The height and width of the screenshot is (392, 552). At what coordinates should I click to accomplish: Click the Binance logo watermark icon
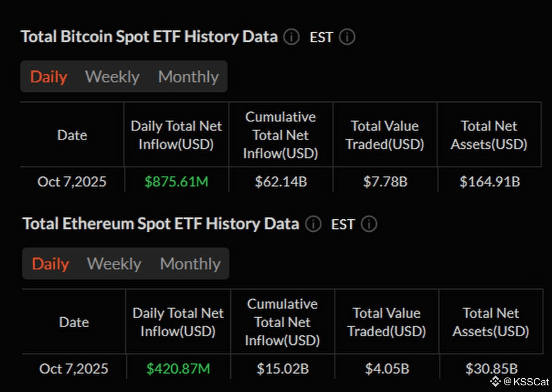495,381
